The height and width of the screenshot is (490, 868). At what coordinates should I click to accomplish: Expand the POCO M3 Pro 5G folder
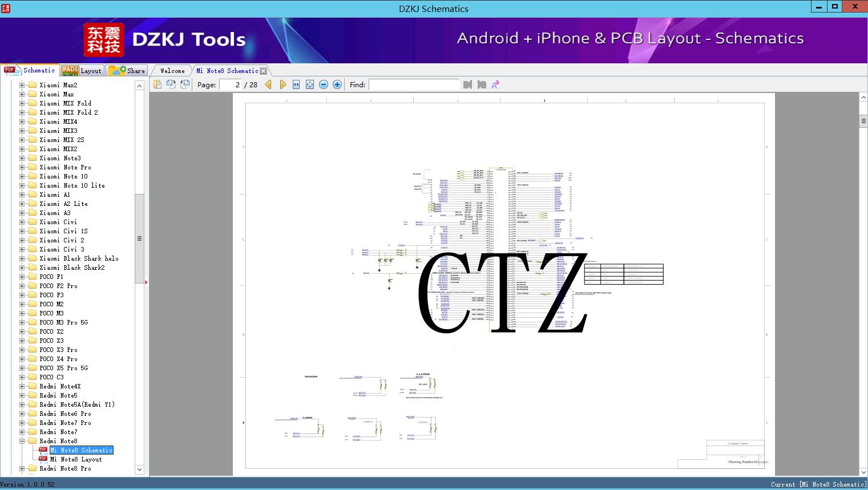pos(22,322)
